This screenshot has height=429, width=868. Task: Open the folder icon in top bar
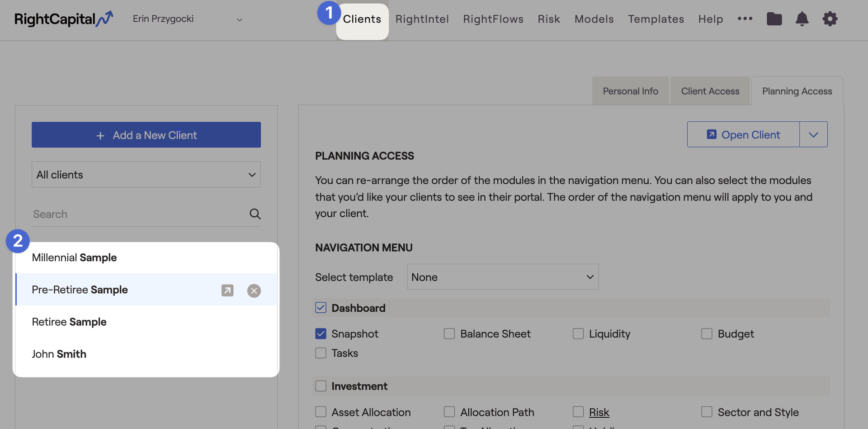(774, 19)
